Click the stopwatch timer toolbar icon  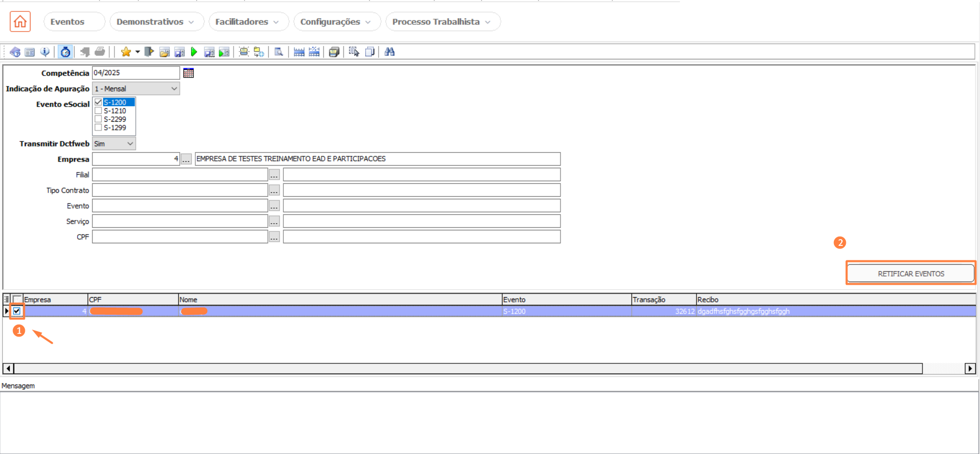65,52
